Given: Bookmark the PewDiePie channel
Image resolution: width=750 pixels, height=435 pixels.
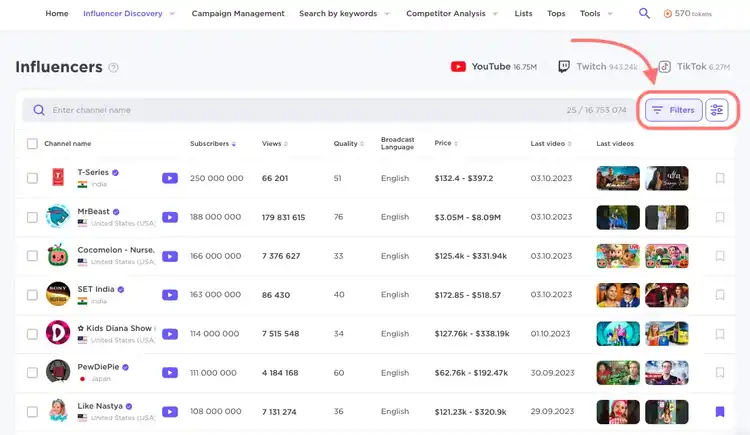Looking at the screenshot, I should [x=720, y=372].
